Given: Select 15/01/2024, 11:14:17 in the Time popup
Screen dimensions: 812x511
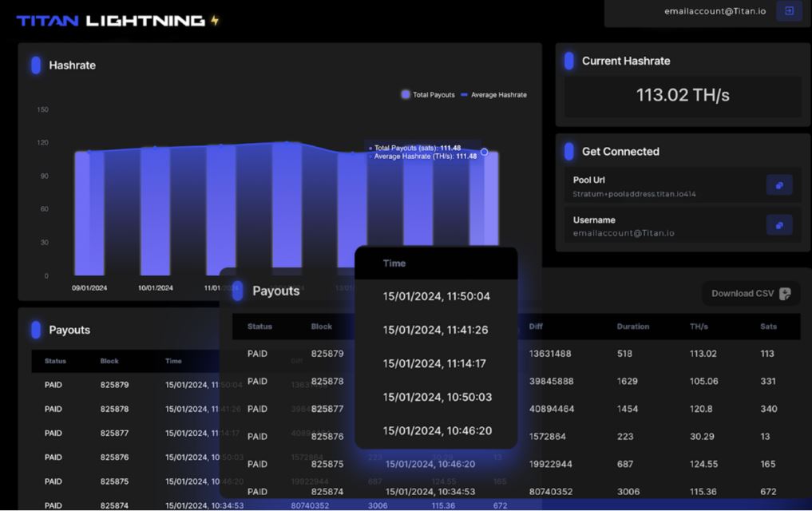Looking at the screenshot, I should tap(434, 363).
